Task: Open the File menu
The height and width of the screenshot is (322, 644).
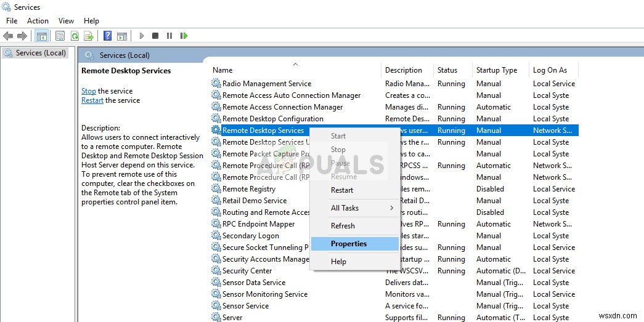Action: coord(12,21)
